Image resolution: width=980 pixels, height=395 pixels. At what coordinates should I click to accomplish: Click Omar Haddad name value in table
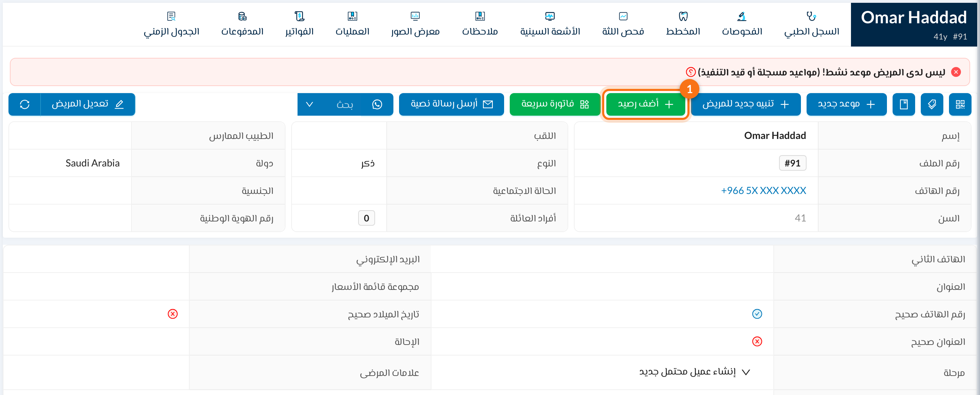(x=775, y=135)
